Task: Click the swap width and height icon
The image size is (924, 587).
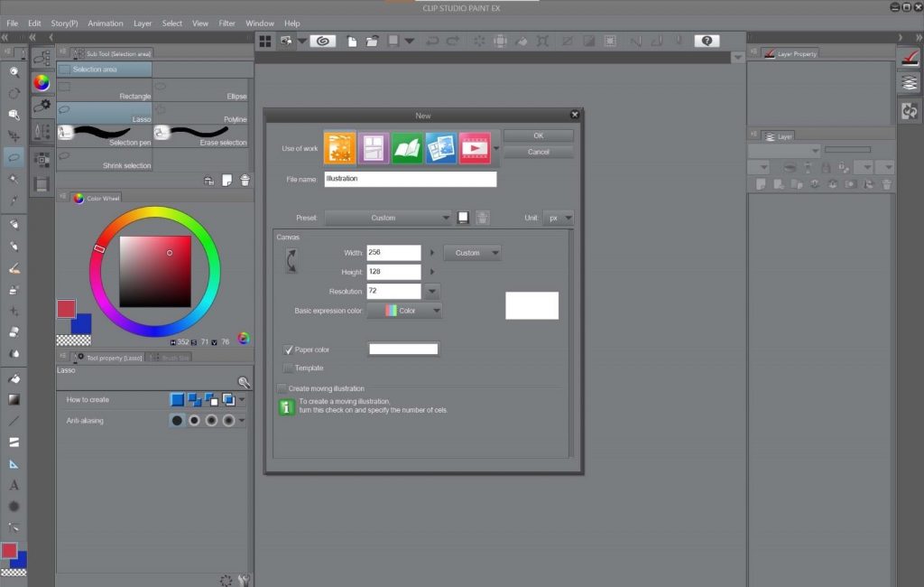Action: tap(291, 260)
